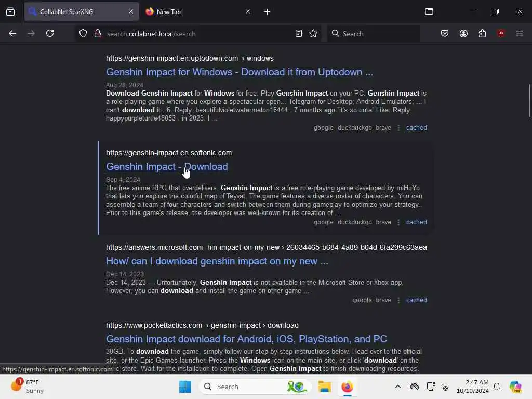Show hidden system tray icons chevron
532x399 pixels.
click(x=397, y=387)
